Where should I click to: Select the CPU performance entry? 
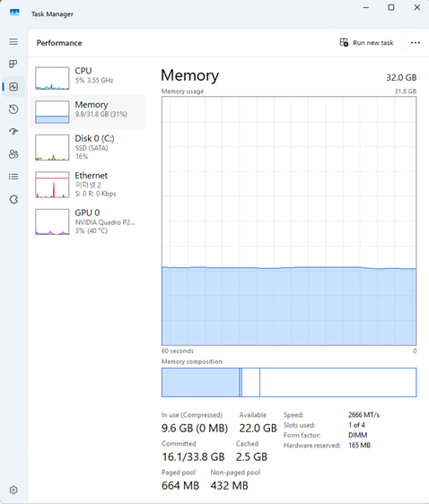pyautogui.click(x=87, y=78)
